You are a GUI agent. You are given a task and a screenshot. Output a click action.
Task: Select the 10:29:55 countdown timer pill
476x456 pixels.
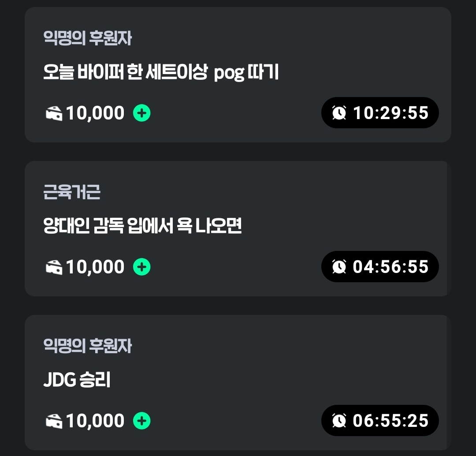point(380,113)
